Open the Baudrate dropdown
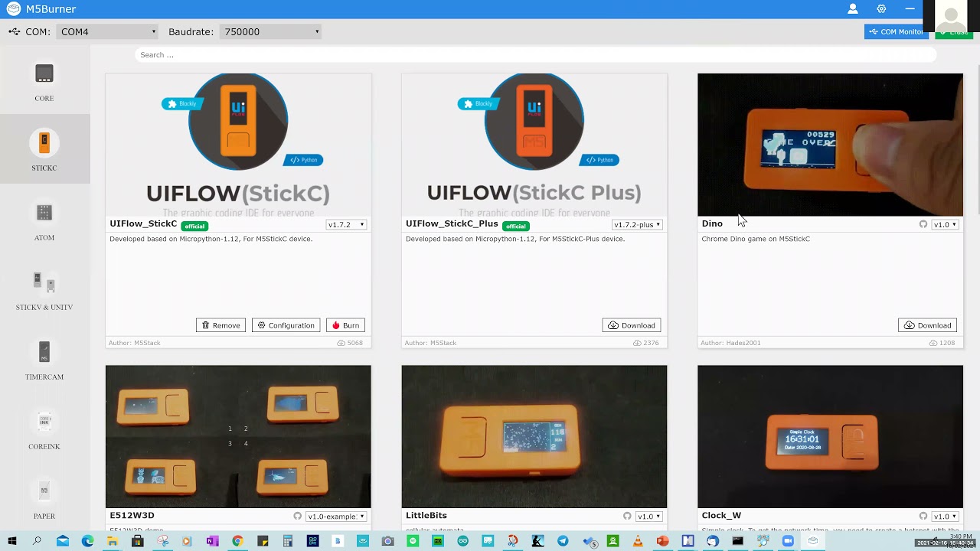 coord(271,31)
